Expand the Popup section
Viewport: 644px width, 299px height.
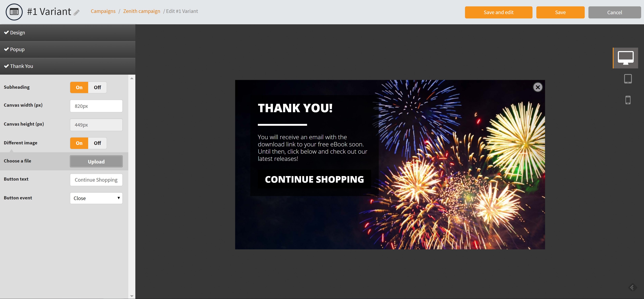(x=68, y=49)
